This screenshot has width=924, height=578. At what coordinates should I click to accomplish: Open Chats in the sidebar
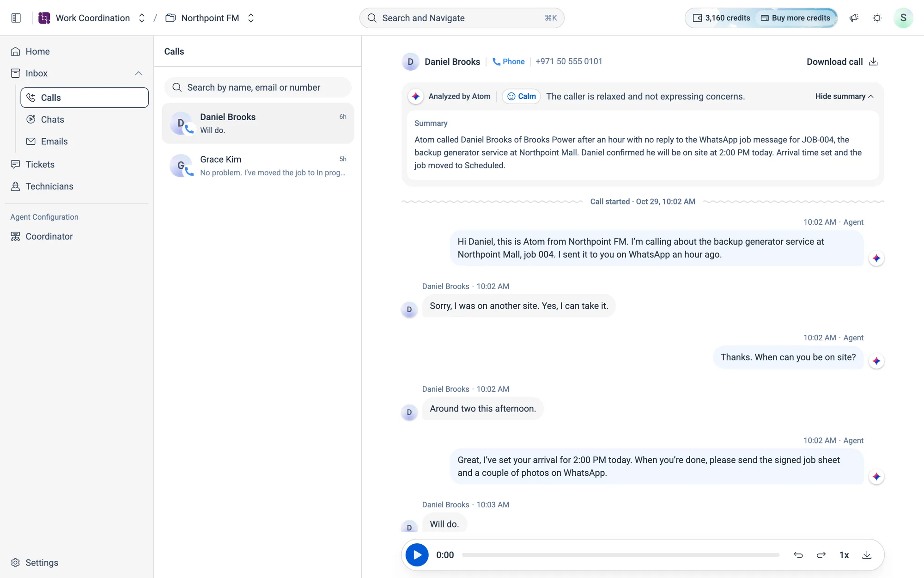click(85, 119)
